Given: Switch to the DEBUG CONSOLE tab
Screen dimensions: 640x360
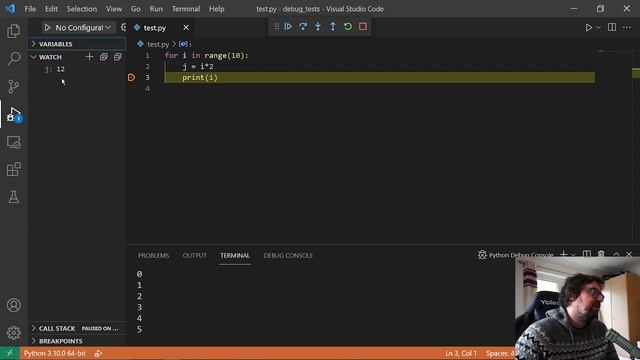Looking at the screenshot, I should [x=288, y=256].
